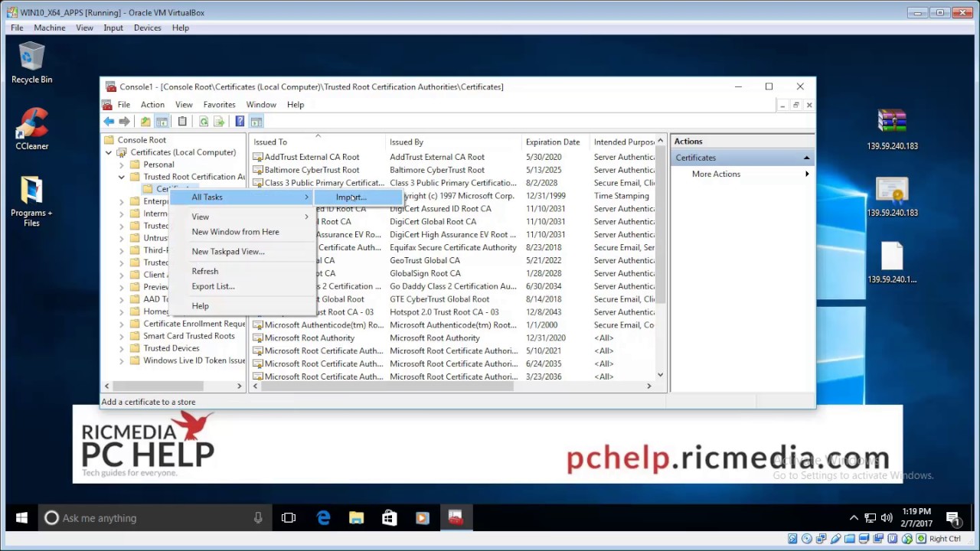Open Microsoft Edge from the taskbar
980x551 pixels.
[x=324, y=518]
